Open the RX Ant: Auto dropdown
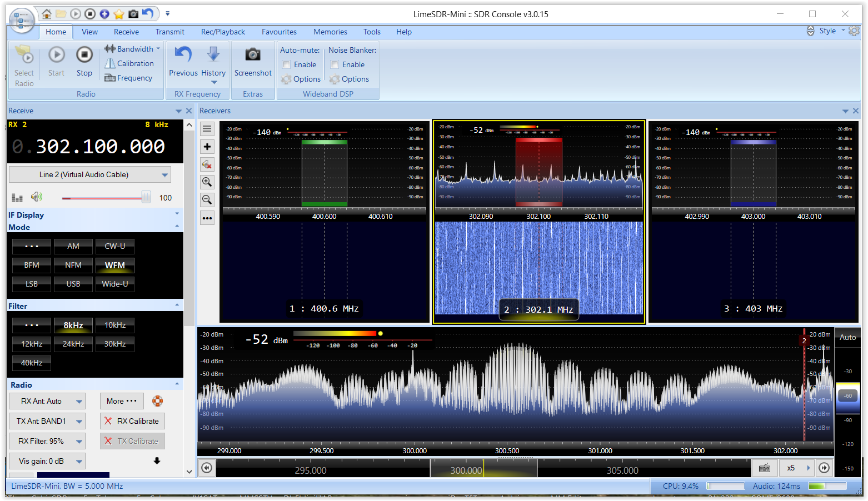Viewport: 868px width, 501px height. [x=47, y=401]
